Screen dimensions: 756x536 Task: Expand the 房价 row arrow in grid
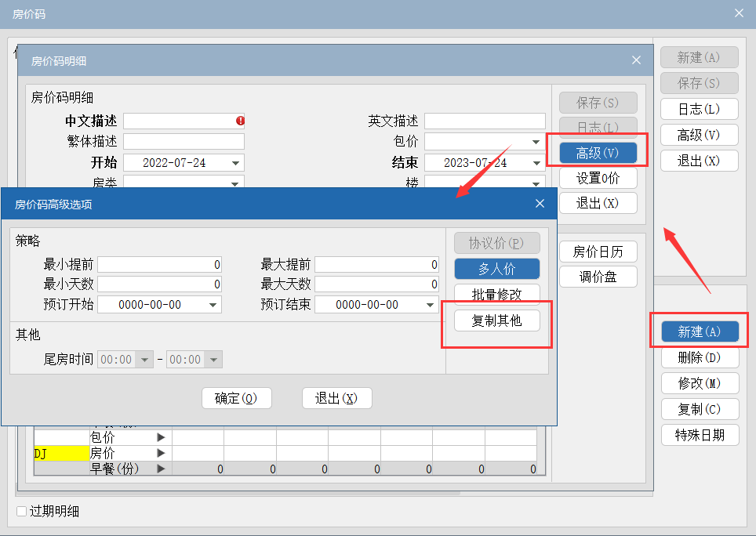[161, 453]
